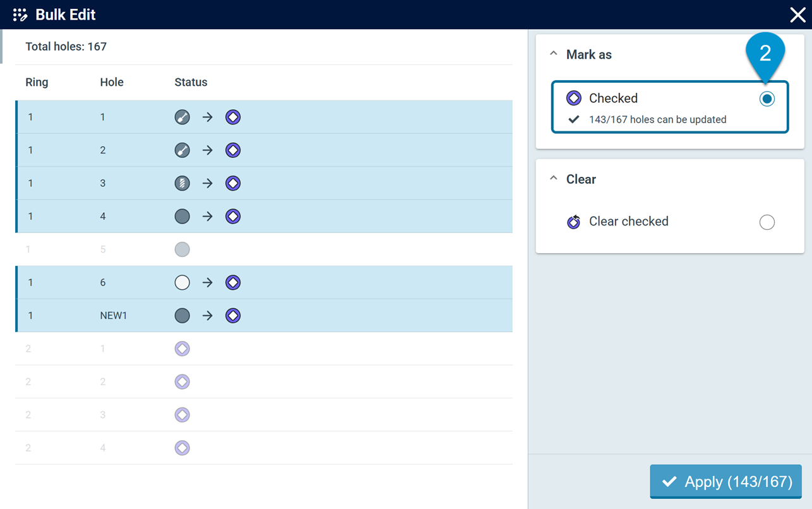Click the arrow in ring 1 hole 1 row
Image resolution: width=812 pixels, height=509 pixels.
pos(208,117)
